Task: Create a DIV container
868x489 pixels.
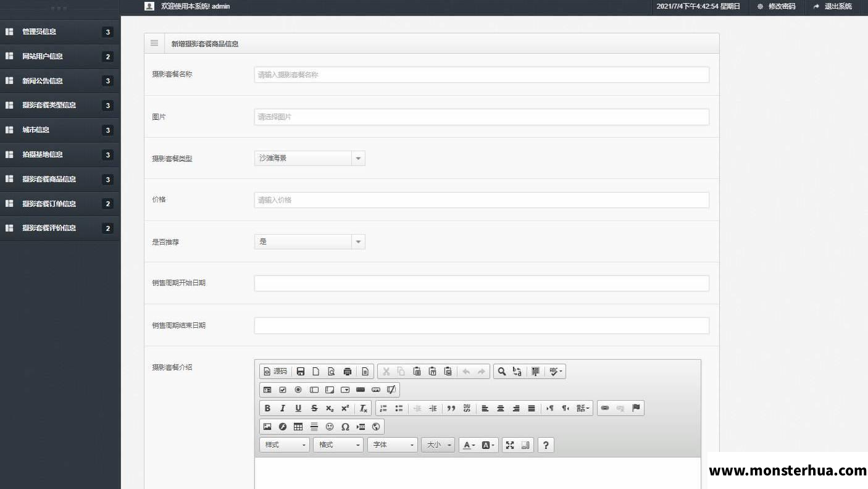Action: coord(467,408)
